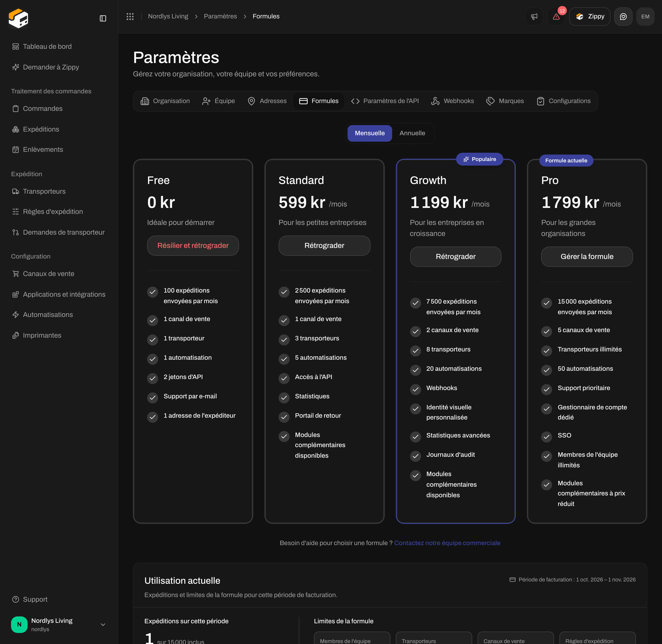
Task: Collapse the sidebar with the panel icon
Action: click(x=103, y=18)
